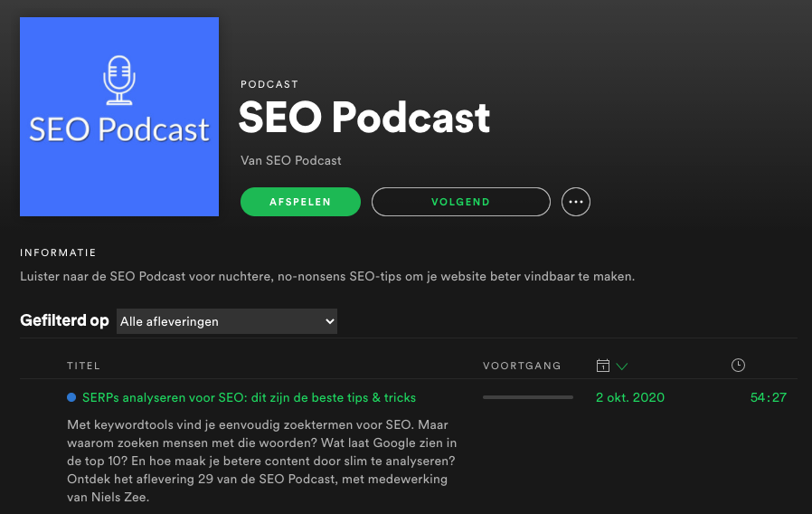Click the episode duration 54:27
Image resolution: width=812 pixels, height=514 pixels.
click(x=769, y=397)
